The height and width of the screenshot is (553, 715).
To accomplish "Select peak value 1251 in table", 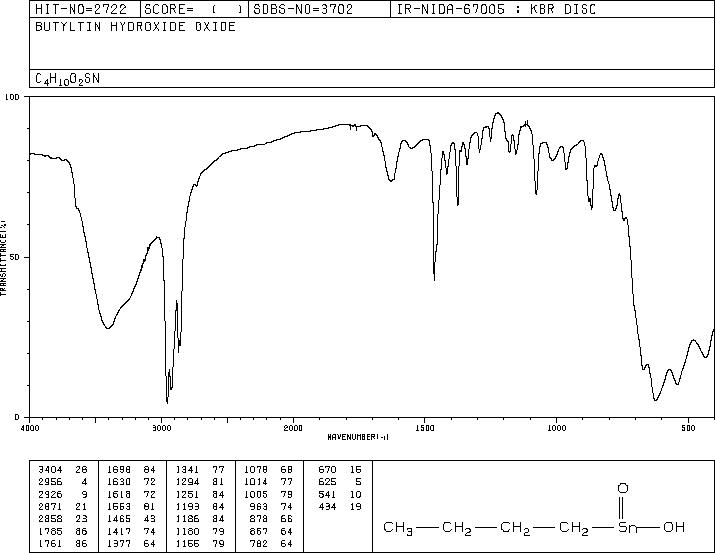I will pyautogui.click(x=188, y=494).
